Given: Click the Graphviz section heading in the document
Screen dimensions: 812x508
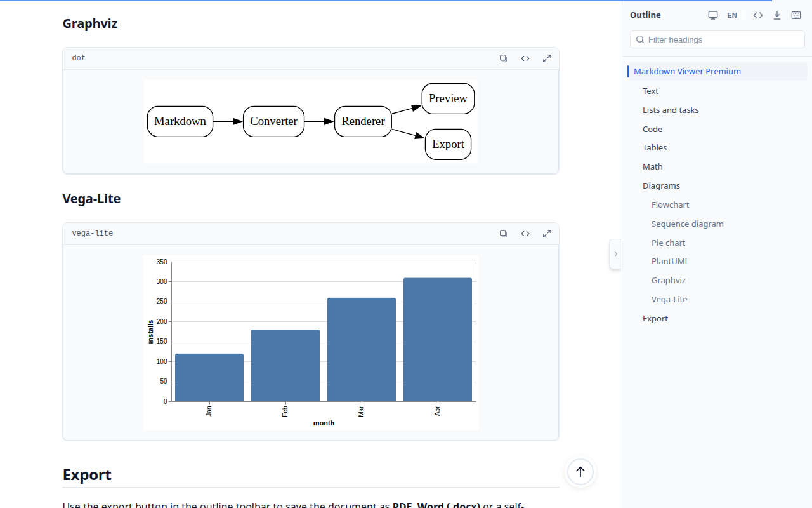Looking at the screenshot, I should click(x=90, y=23).
